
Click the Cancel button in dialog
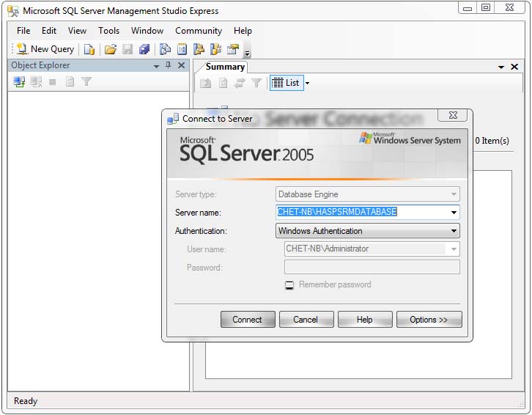306,320
